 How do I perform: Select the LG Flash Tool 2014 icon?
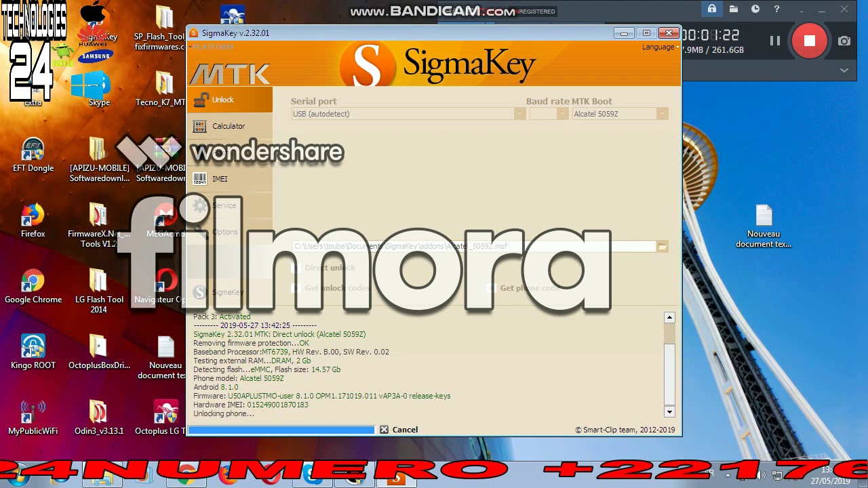(x=99, y=291)
